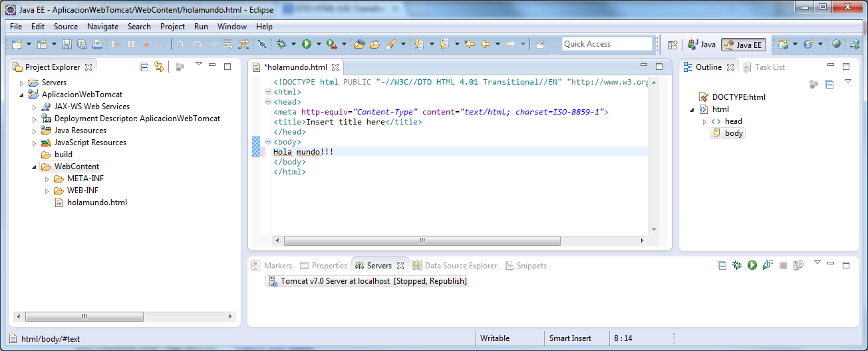Click the Print icon in toolbar

click(97, 45)
